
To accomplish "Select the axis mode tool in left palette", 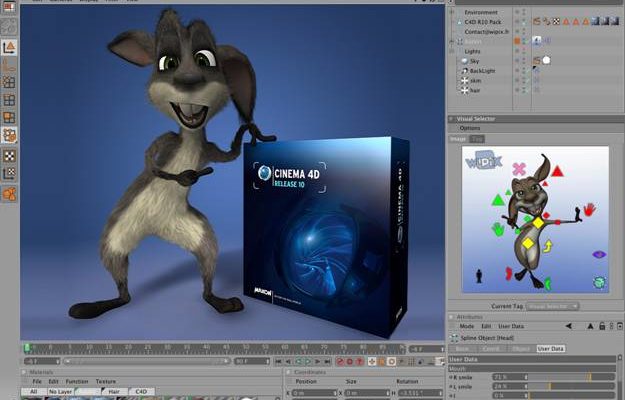I will point(9,47).
